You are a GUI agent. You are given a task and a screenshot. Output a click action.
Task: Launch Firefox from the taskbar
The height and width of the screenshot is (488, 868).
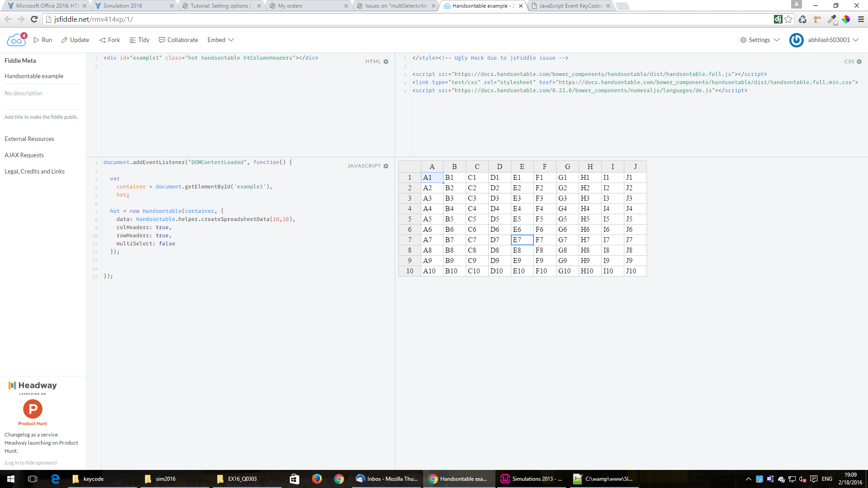(x=316, y=479)
